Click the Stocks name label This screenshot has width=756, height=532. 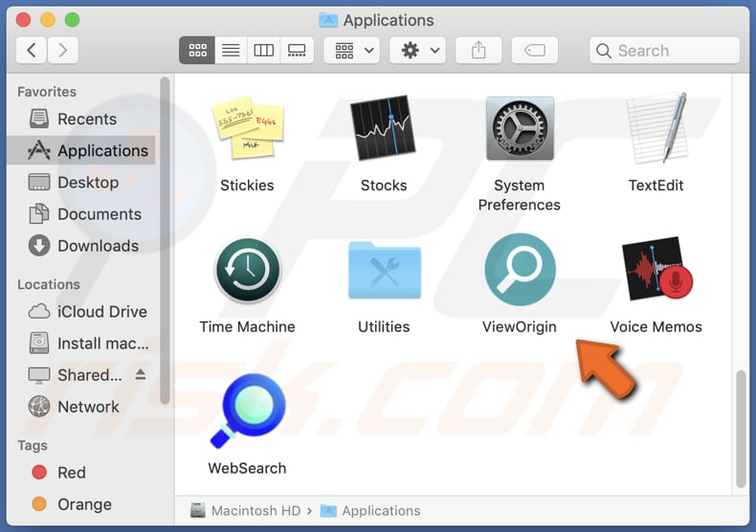[x=384, y=186]
